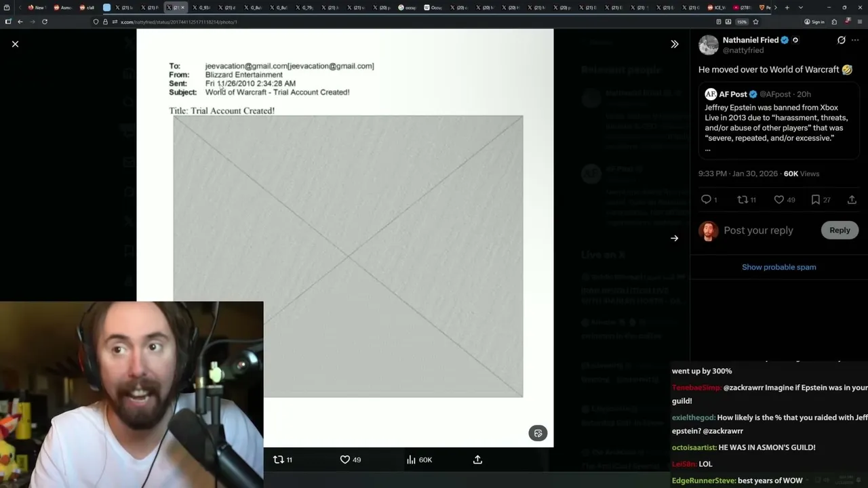868x488 pixels.
Task: Click chat username EdgeRunnerSteve
Action: (x=704, y=481)
